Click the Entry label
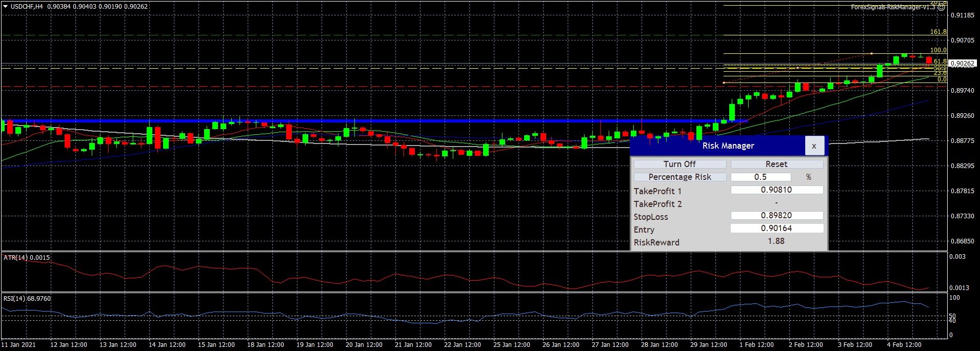The image size is (980, 351). (x=644, y=230)
